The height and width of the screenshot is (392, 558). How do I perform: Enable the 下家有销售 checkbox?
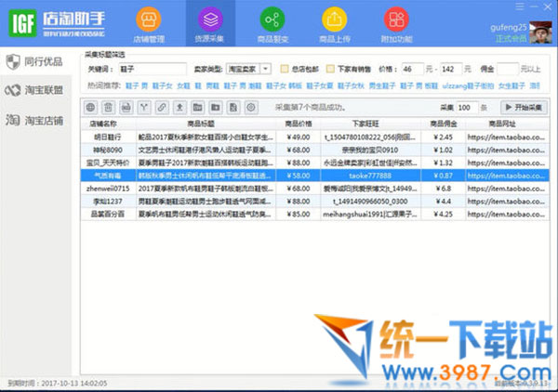click(333, 69)
